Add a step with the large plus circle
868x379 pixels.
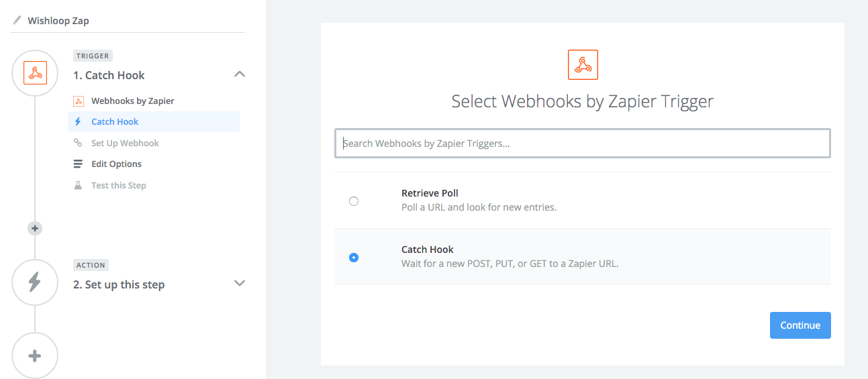point(35,356)
